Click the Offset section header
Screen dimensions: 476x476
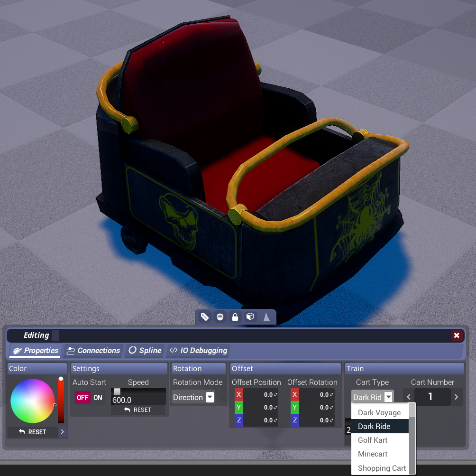pyautogui.click(x=285, y=369)
